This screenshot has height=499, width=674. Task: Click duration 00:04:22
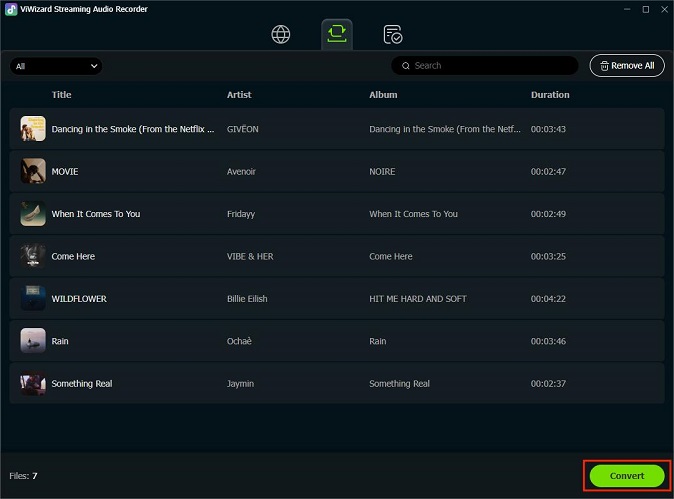tap(548, 299)
